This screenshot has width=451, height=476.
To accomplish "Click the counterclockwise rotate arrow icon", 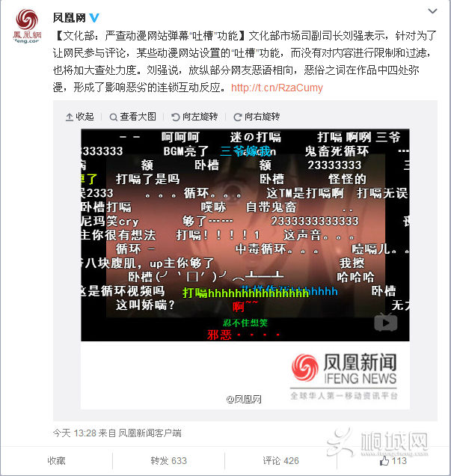I will coord(176,118).
